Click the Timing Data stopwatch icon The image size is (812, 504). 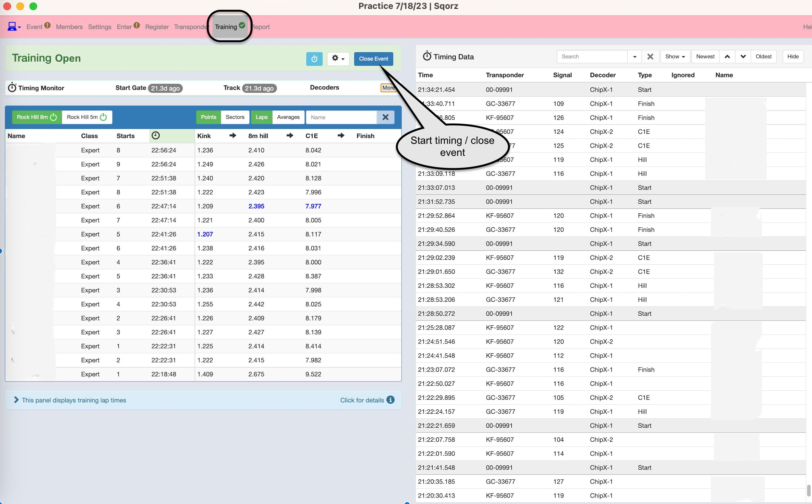(x=427, y=56)
